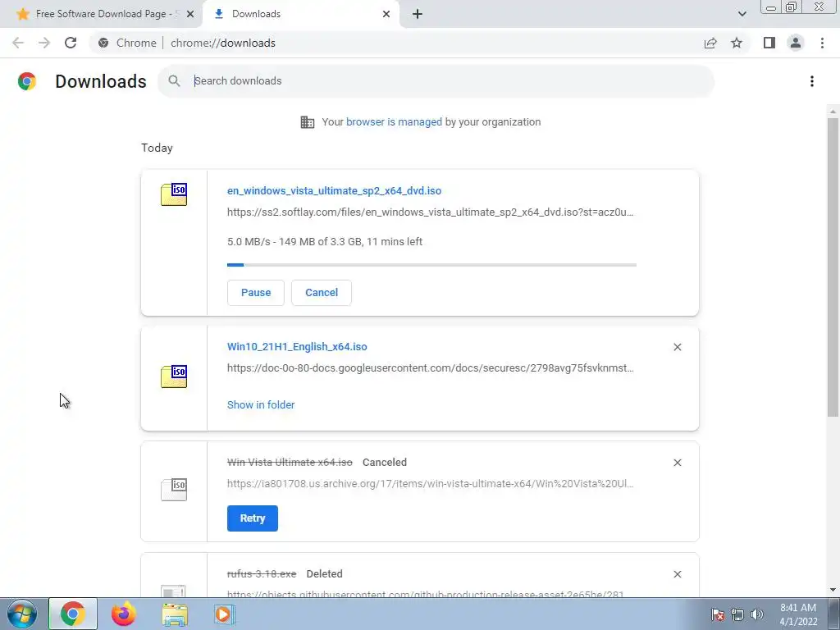The width and height of the screenshot is (840, 630).
Task: Click Chrome in the taskbar
Action: point(73,614)
